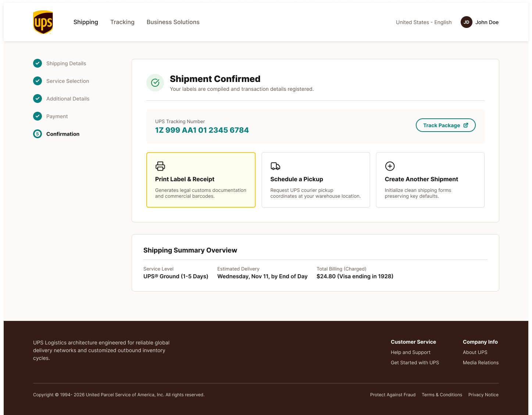This screenshot has height=415, width=532.
Task: Click $24.80 (Visa ending in 1928) text
Action: [355, 276]
